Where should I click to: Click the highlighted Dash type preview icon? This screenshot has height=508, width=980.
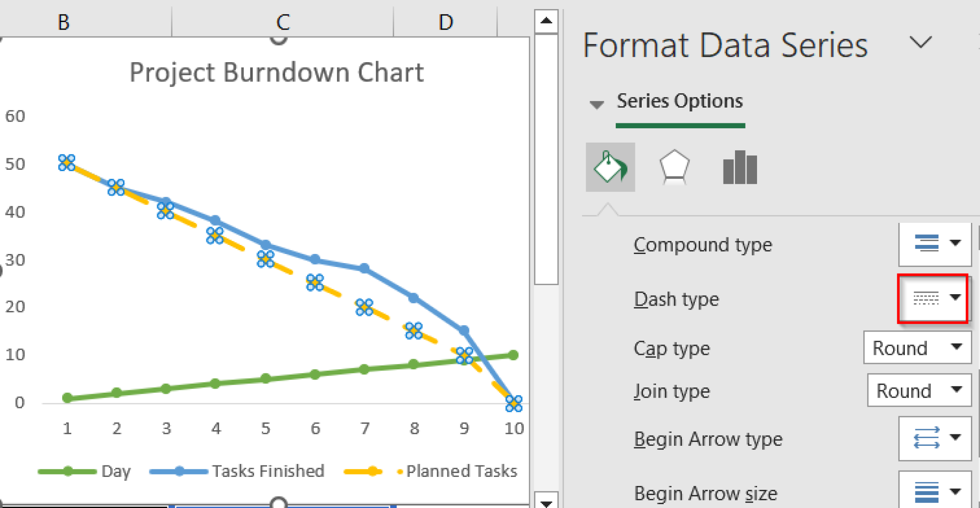pyautogui.click(x=925, y=298)
